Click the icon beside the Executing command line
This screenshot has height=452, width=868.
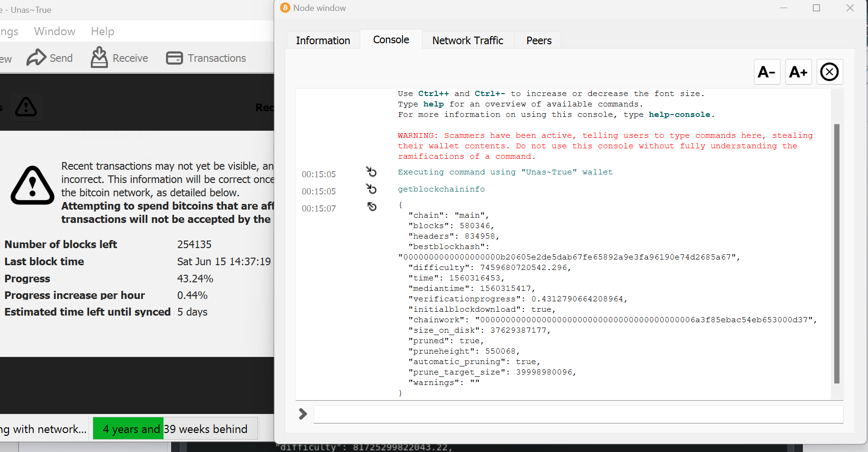tap(371, 172)
